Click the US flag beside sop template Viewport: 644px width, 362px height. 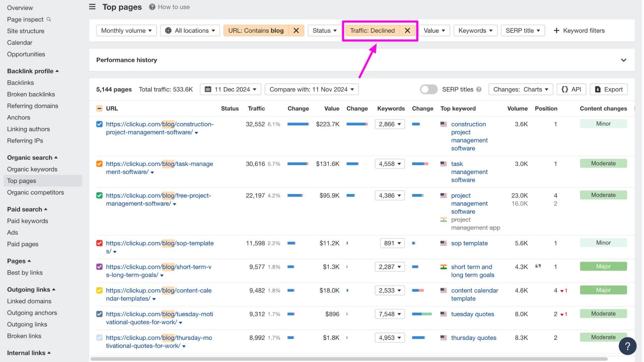[x=443, y=243]
